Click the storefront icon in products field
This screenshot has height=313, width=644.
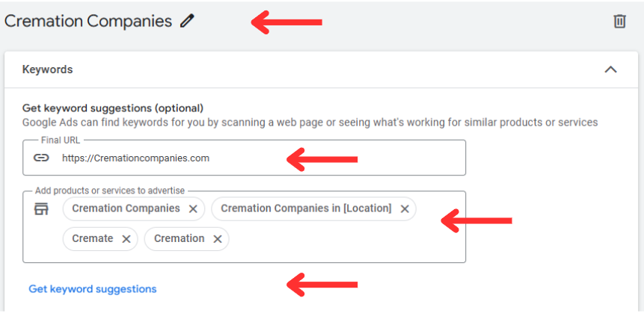pos(41,209)
